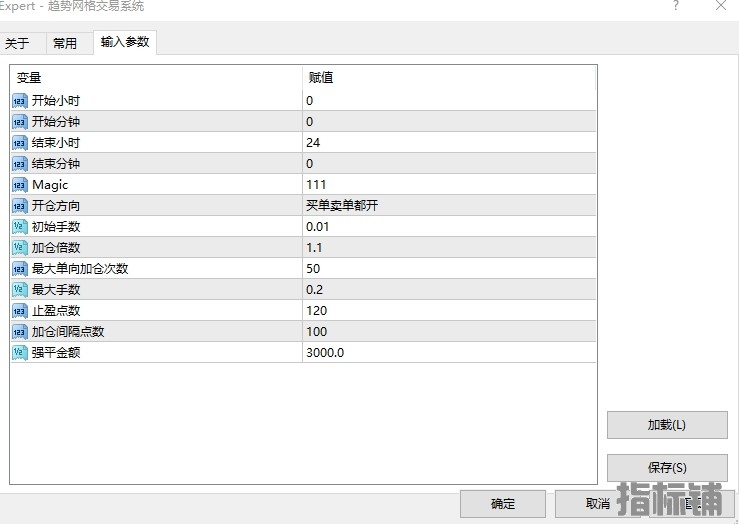The width and height of the screenshot is (739, 524).
Task: Click the icon beside 开仓方向
Action: [19, 206]
